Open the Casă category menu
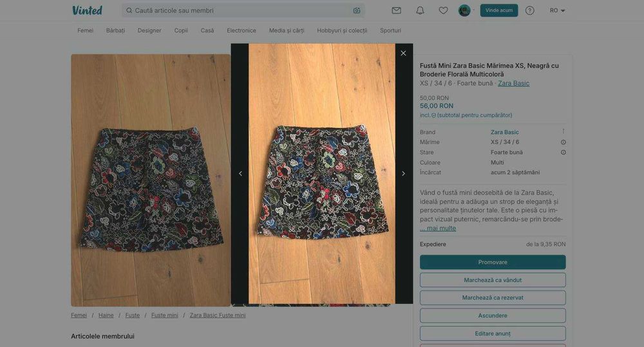 pos(207,30)
